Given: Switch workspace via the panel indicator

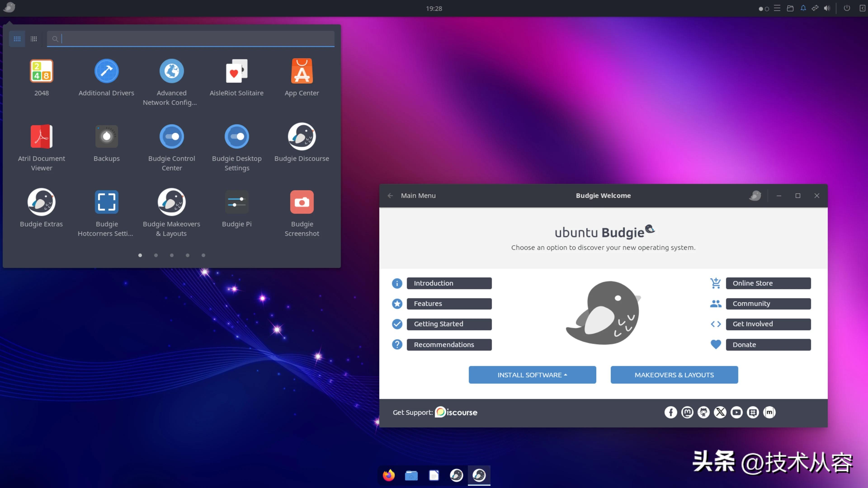Looking at the screenshot, I should [764, 9].
